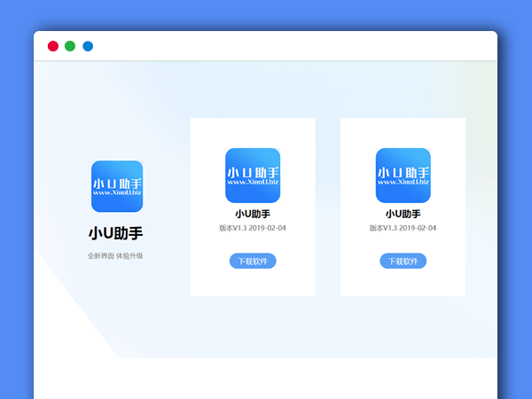Click www.XiaoU.biz text in right card icon
Screen dimensions: 532x399
tap(403, 182)
